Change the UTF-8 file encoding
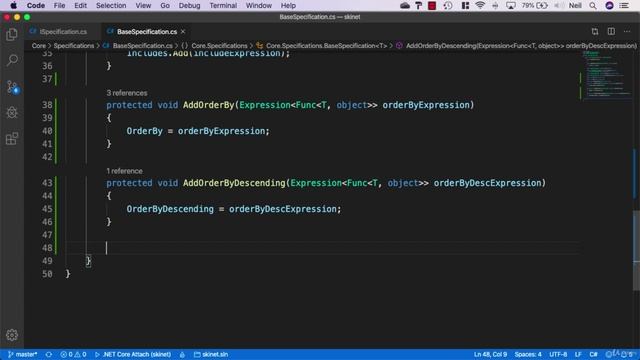640x360 pixels. point(558,354)
